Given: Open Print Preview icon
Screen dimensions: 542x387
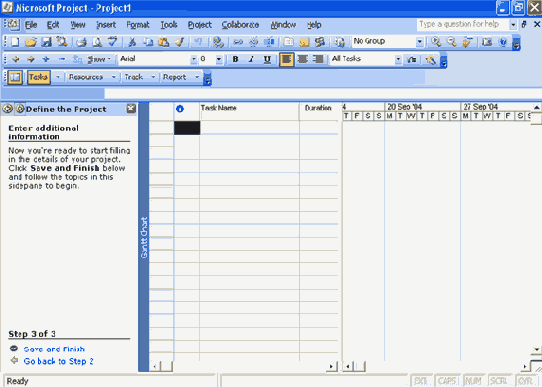Looking at the screenshot, I should [x=97, y=42].
